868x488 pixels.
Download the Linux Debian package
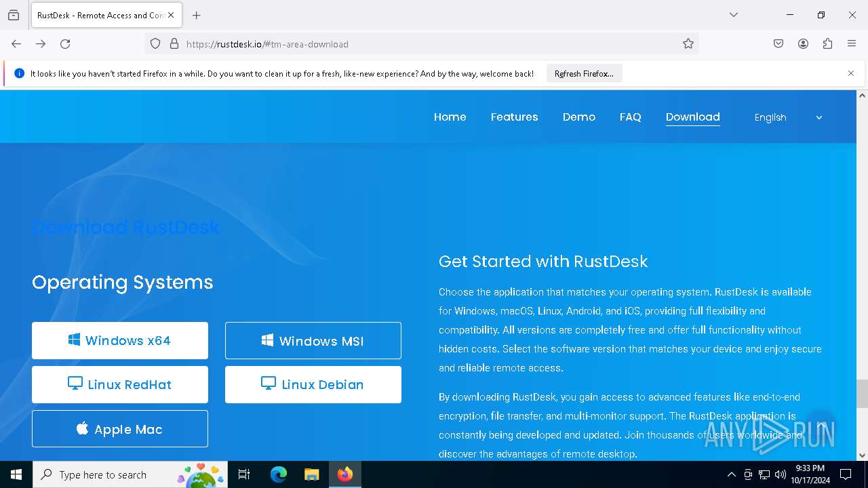pyautogui.click(x=313, y=384)
